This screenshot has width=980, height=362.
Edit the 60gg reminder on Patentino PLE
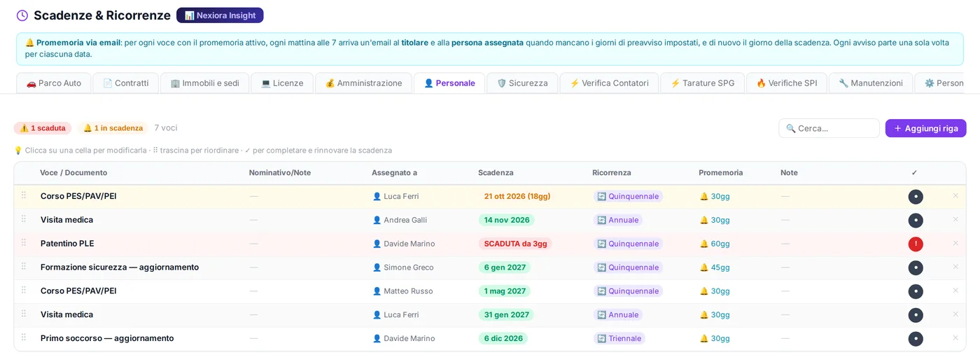click(x=715, y=244)
